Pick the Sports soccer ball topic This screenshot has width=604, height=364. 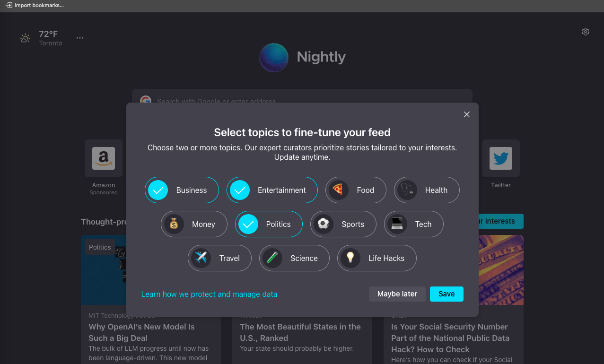coord(343,224)
